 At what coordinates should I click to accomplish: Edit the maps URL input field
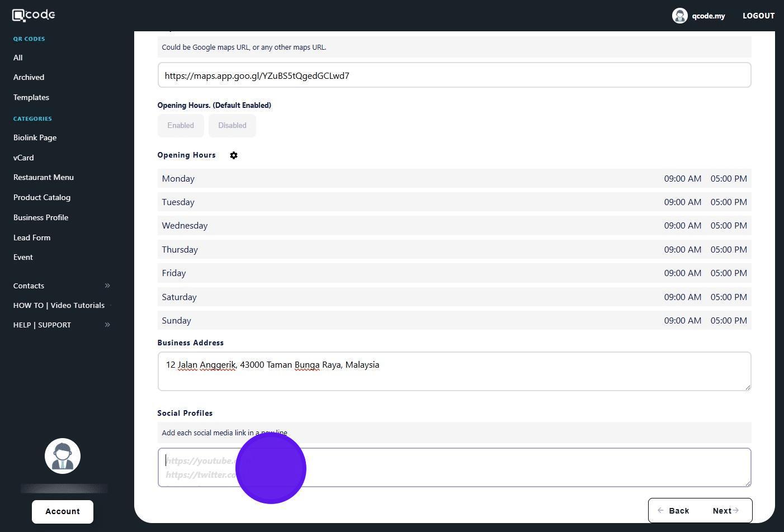454,75
